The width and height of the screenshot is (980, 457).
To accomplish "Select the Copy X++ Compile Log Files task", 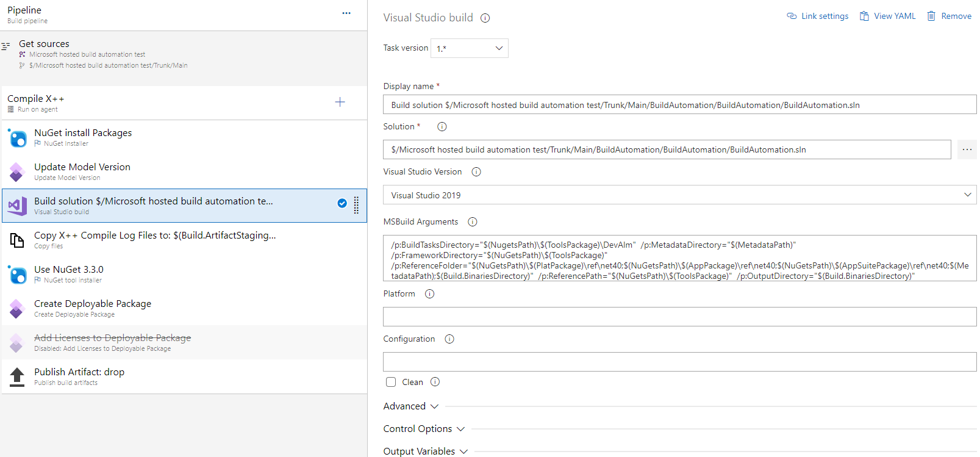I will [x=184, y=240].
